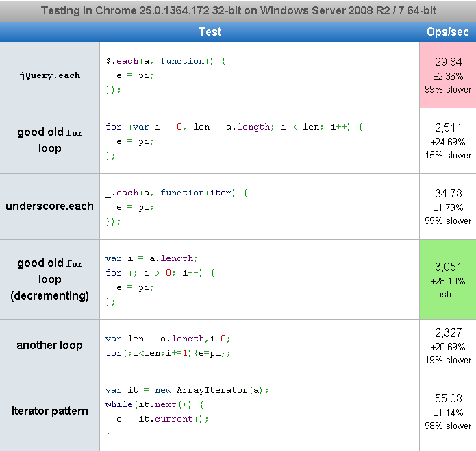
Task: Click the pink 29.84 ops/sec result cell
Action: click(x=448, y=75)
